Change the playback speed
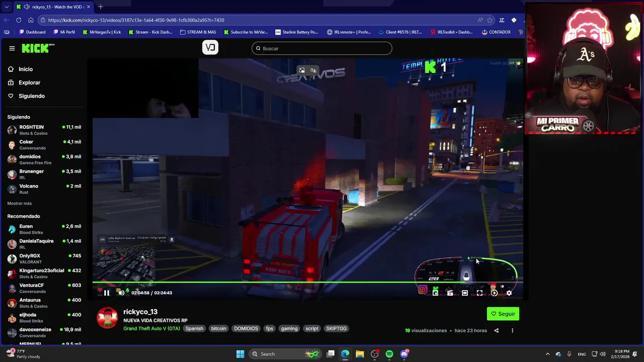644x362 pixels. pos(494,293)
